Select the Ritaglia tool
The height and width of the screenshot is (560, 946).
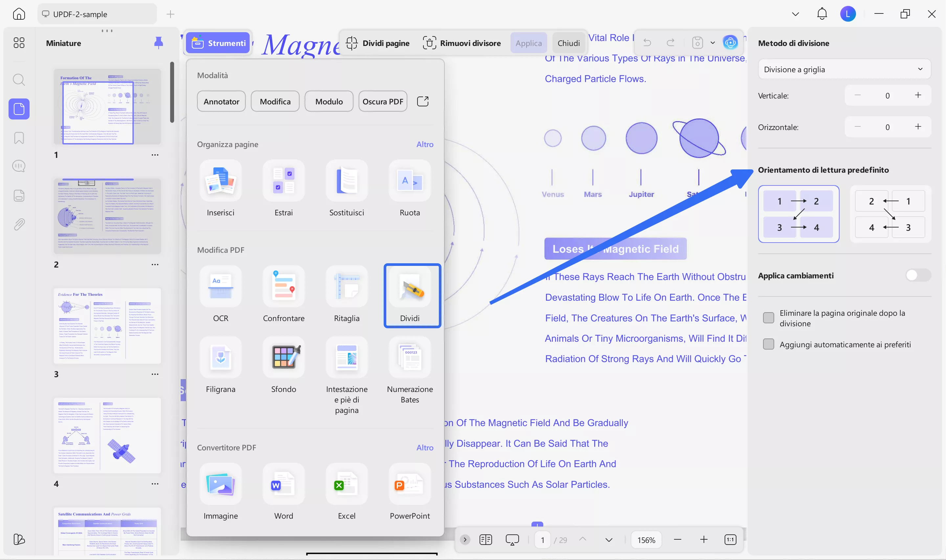(347, 294)
